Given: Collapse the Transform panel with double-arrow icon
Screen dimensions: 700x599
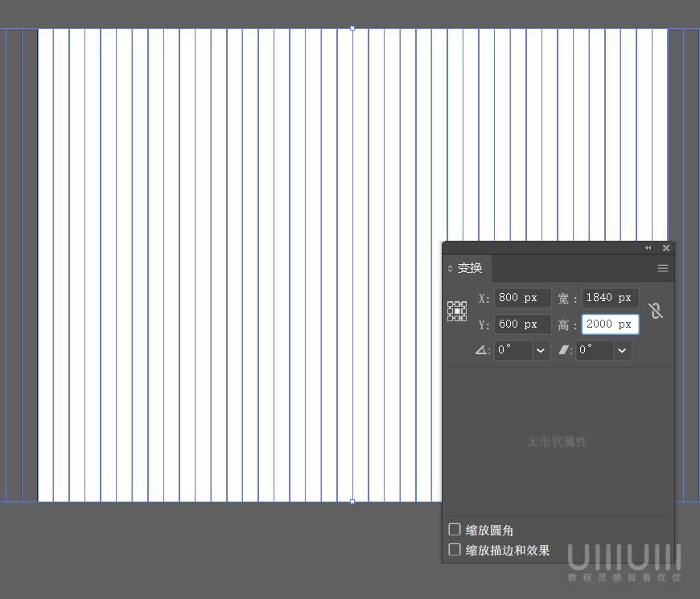Looking at the screenshot, I should pos(649,248).
